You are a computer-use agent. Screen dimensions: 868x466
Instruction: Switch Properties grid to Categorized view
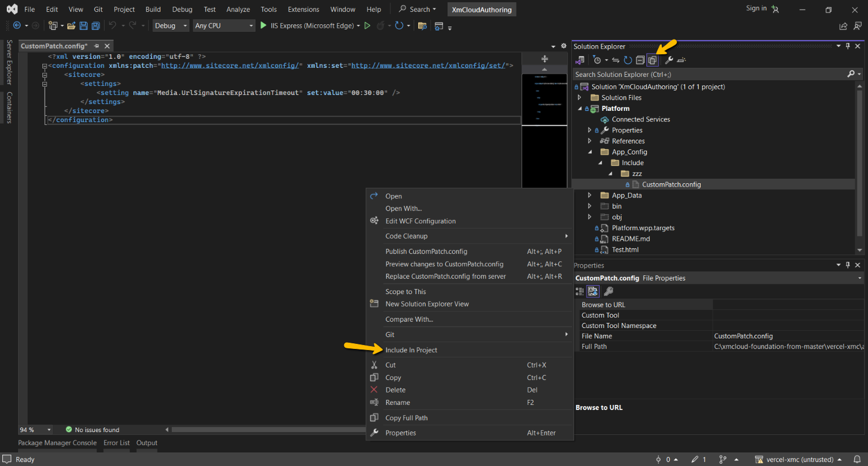tap(580, 291)
